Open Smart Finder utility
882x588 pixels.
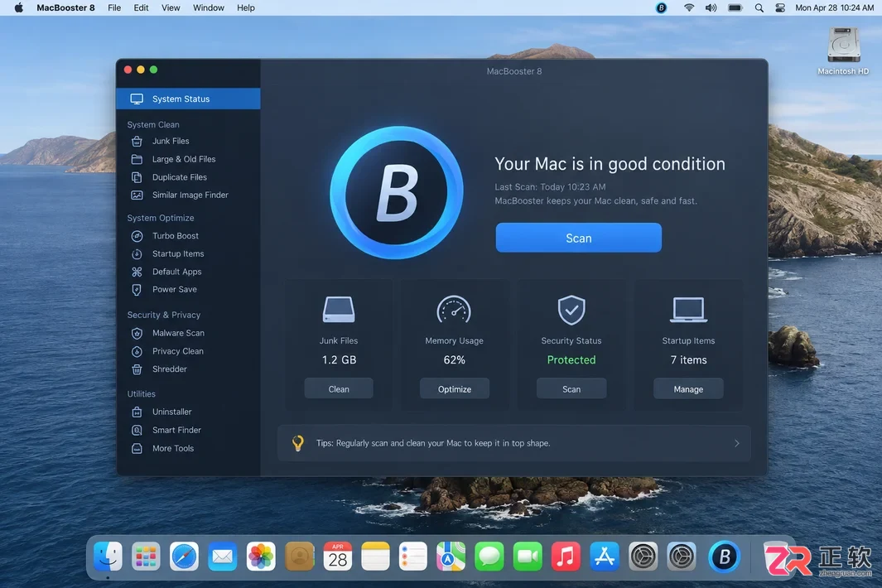pyautogui.click(x=176, y=430)
